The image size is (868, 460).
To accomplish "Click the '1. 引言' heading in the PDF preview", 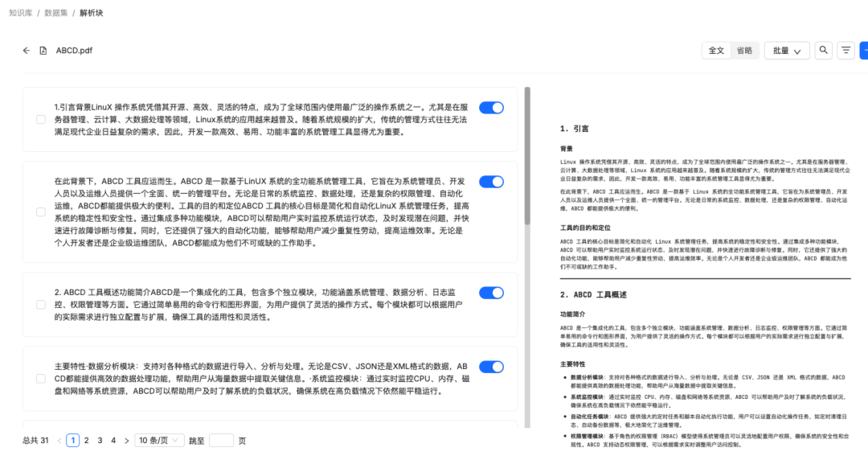I will pos(574,129).
